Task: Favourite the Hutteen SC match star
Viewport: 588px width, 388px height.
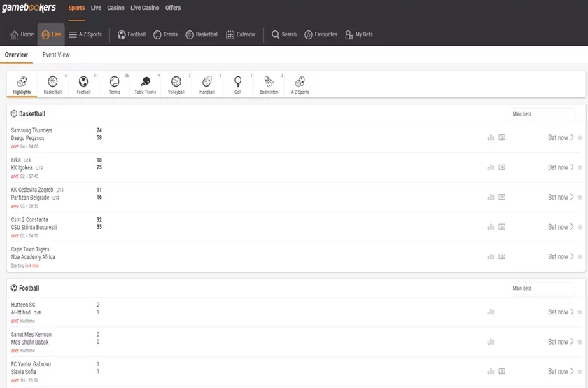Action: [x=580, y=312]
